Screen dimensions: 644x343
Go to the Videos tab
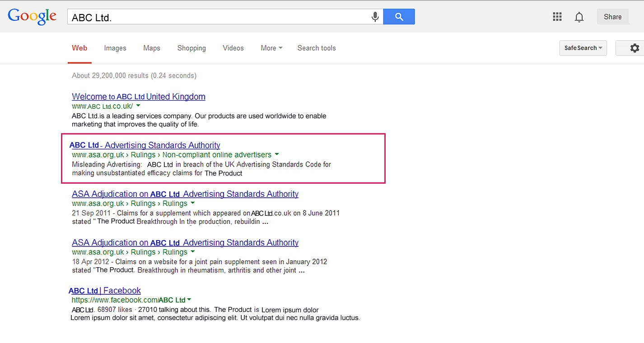point(233,48)
